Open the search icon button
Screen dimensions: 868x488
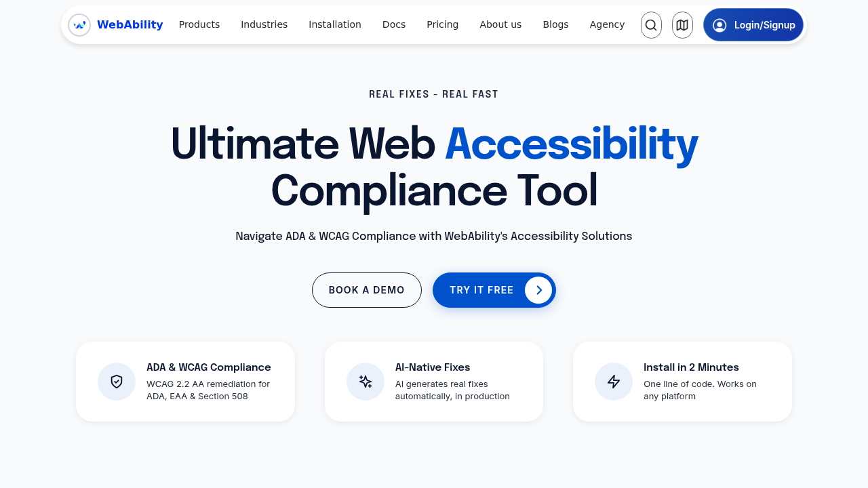(x=651, y=25)
